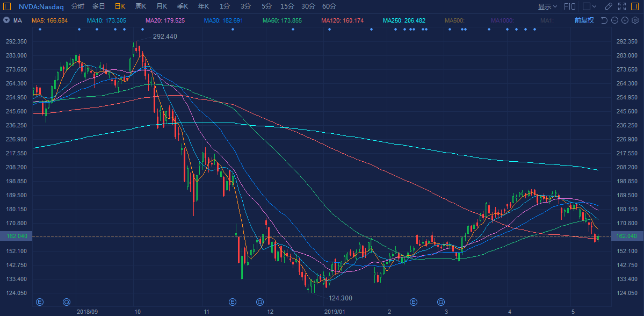Enter fullscreen chart mode
The image size is (644, 316).
point(622,6)
